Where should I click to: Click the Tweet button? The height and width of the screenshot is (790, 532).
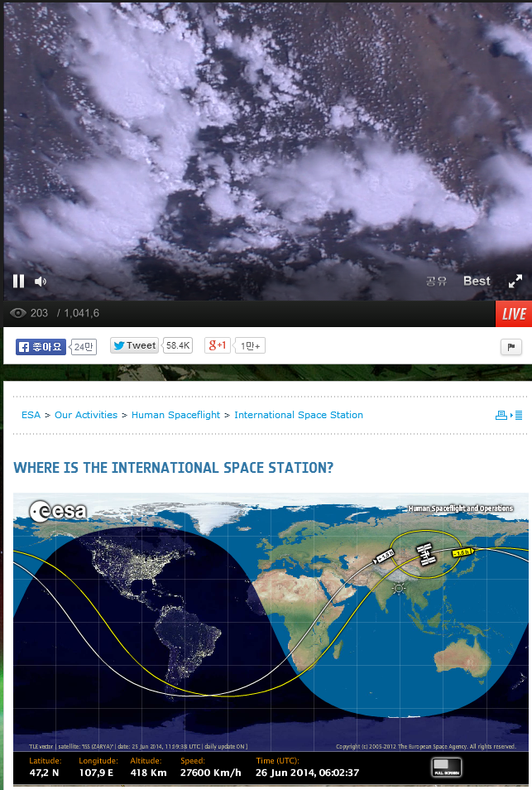click(x=134, y=345)
